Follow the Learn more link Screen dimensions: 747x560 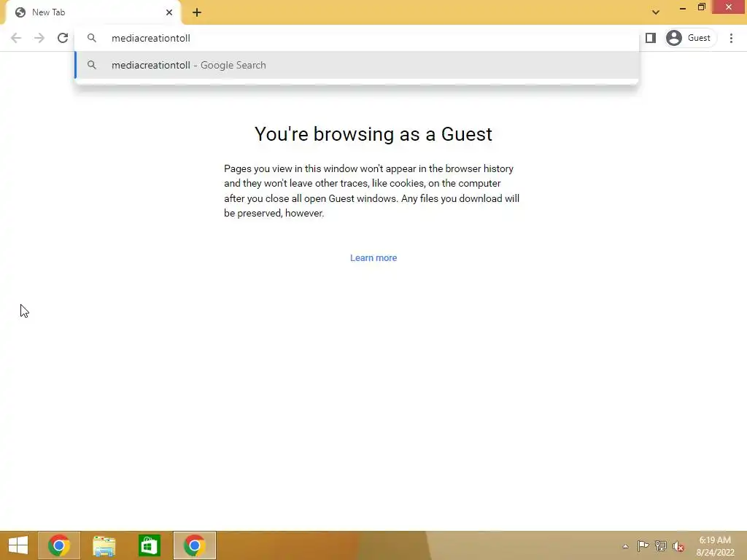click(373, 257)
